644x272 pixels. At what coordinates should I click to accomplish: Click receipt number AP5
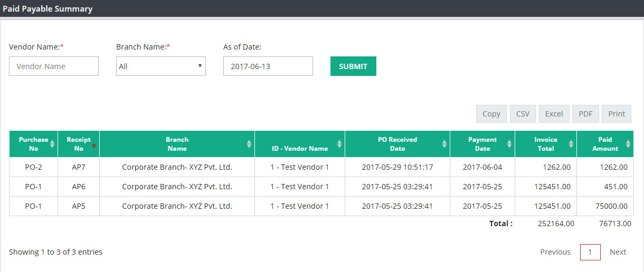79,206
